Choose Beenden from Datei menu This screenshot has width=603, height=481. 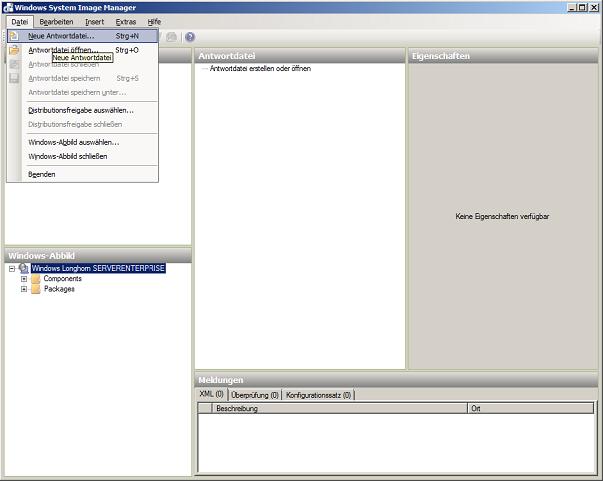pos(83,175)
